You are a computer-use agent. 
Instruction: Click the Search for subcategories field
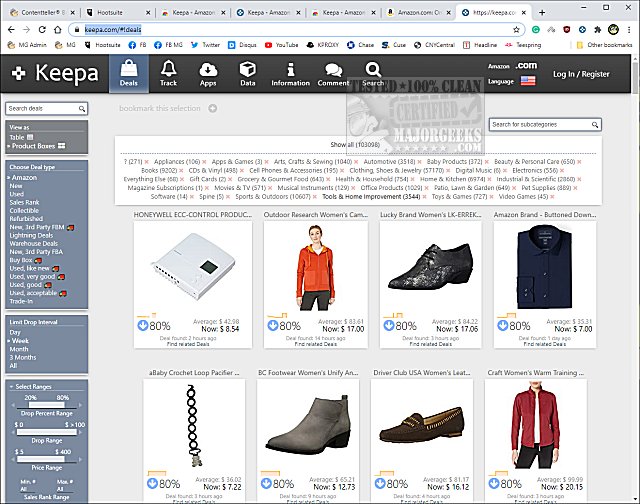click(x=545, y=124)
